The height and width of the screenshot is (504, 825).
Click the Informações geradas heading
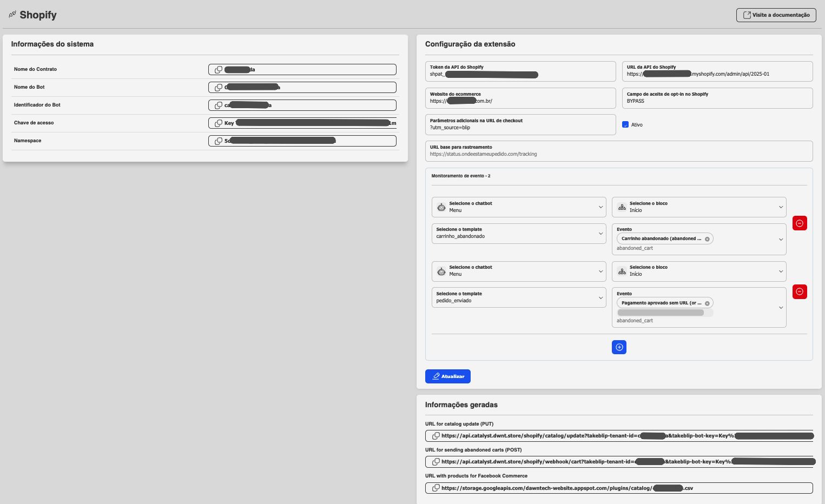[461, 405]
